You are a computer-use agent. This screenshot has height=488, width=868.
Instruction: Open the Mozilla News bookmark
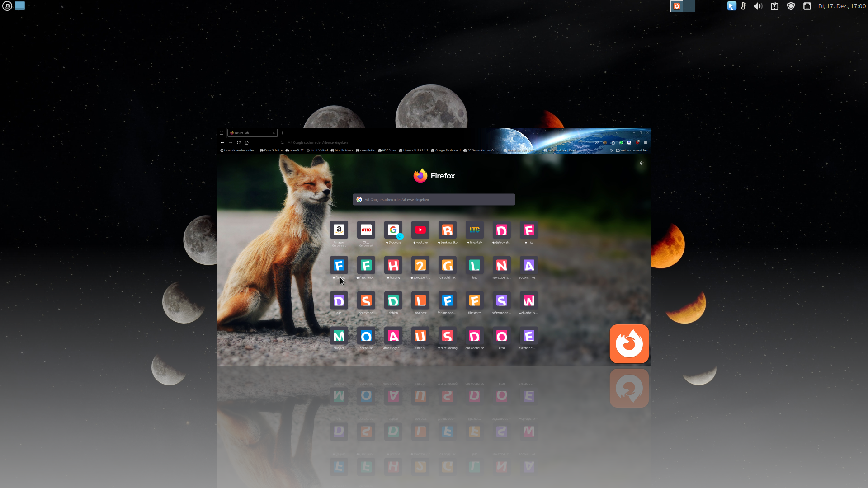342,150
